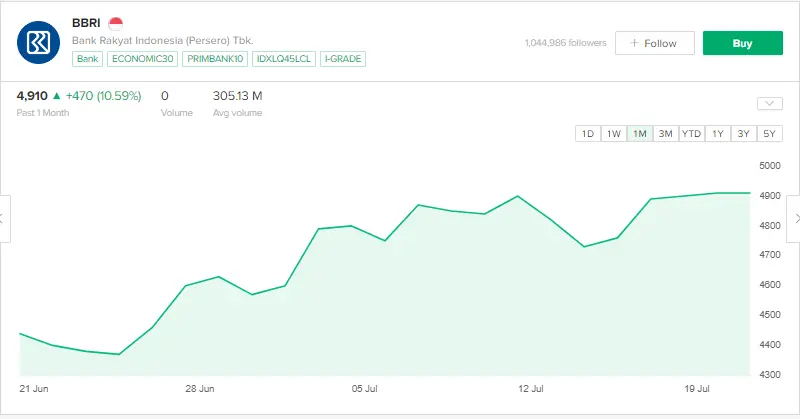Select the 1W time range
Image resolution: width=800 pixels, height=419 pixels.
(614, 134)
